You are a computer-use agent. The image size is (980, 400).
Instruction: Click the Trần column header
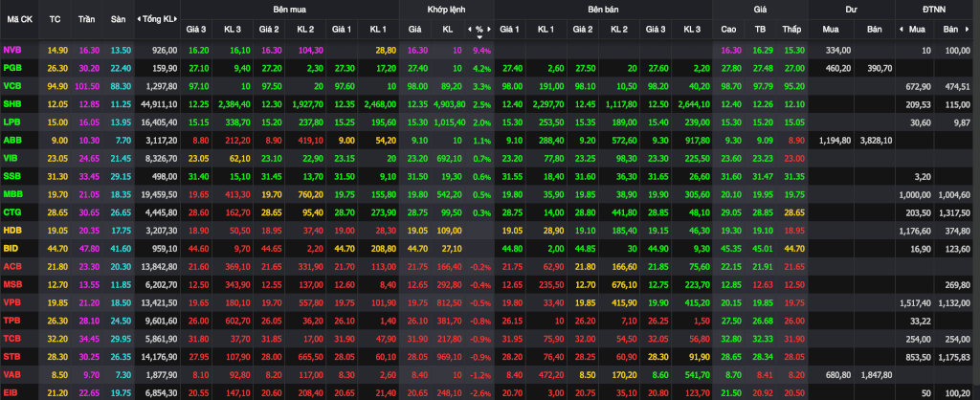pos(87,19)
